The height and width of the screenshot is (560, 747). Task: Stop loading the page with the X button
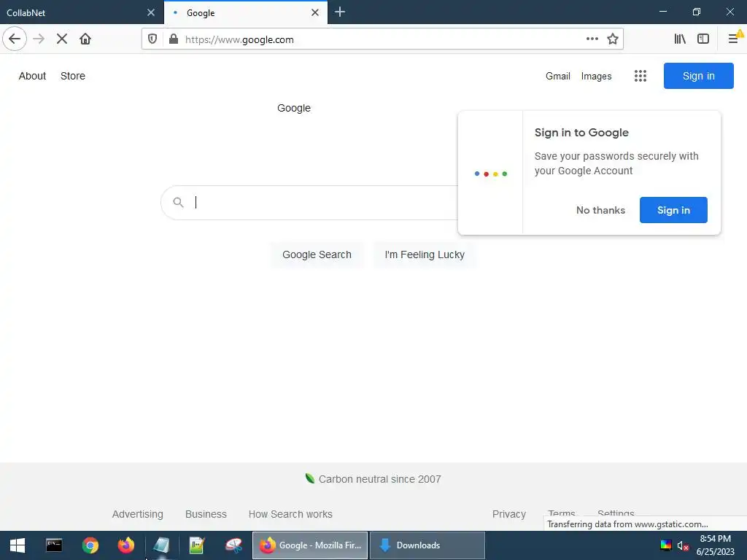pos(62,39)
